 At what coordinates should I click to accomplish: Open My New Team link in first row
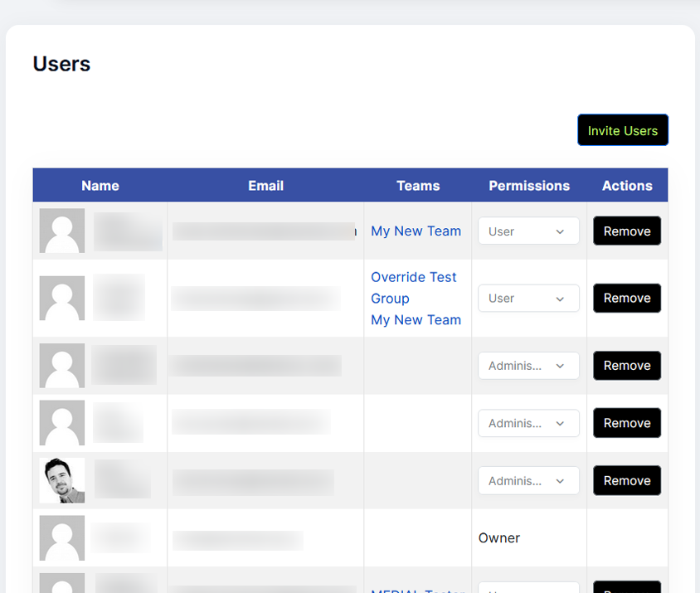point(416,231)
